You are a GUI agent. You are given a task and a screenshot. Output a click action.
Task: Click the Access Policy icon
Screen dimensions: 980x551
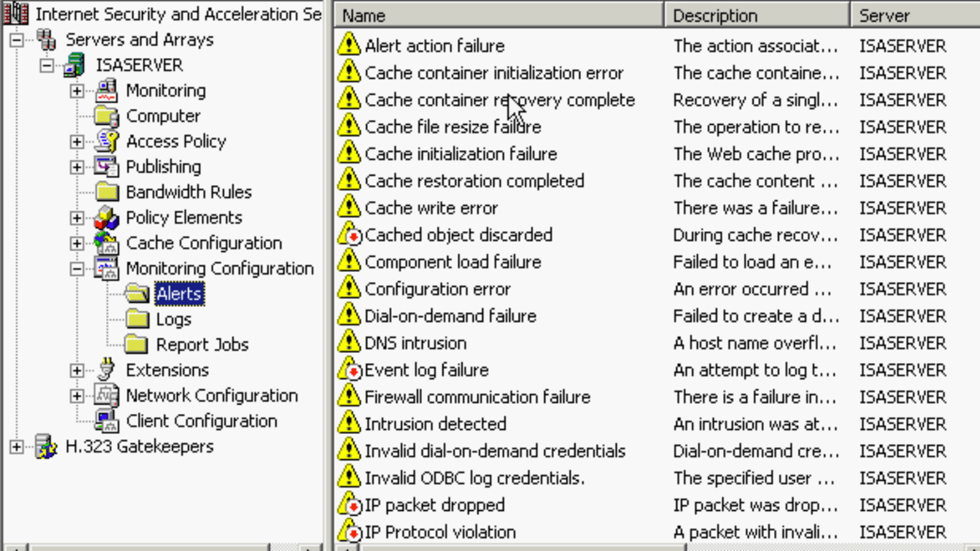(x=106, y=141)
